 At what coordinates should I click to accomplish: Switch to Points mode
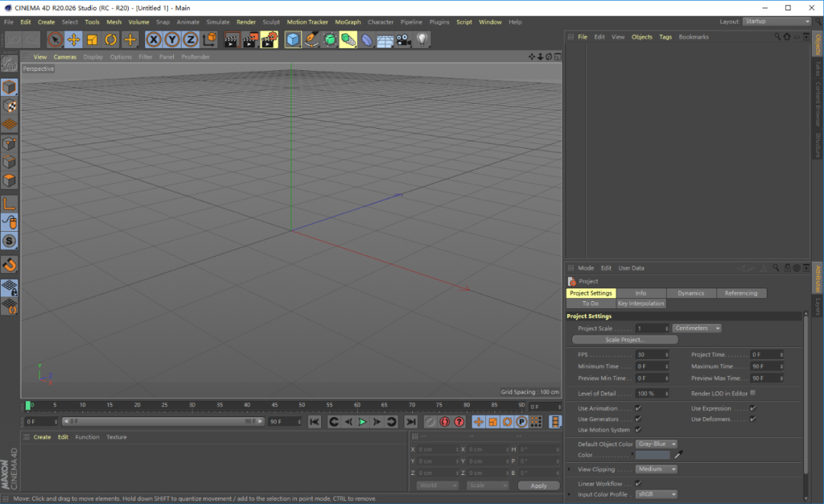(x=9, y=143)
